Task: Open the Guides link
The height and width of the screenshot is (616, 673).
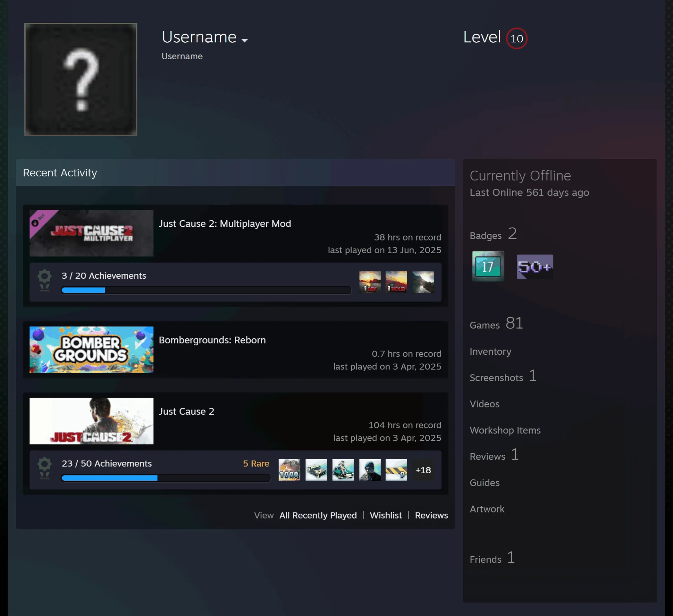Action: point(484,483)
